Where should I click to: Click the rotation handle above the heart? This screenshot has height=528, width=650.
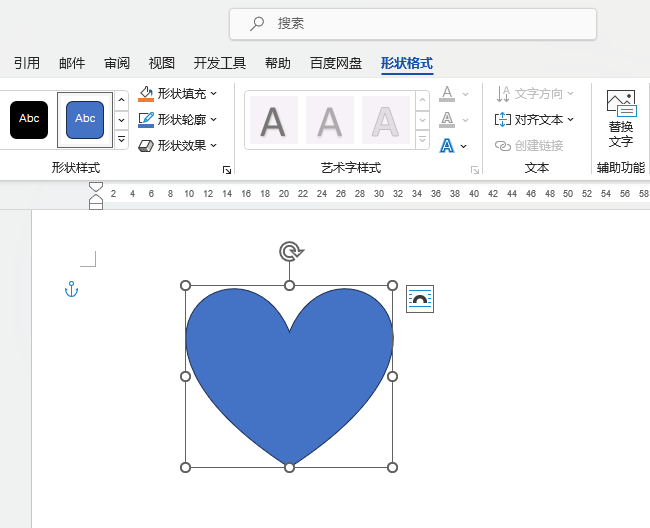[x=291, y=252]
